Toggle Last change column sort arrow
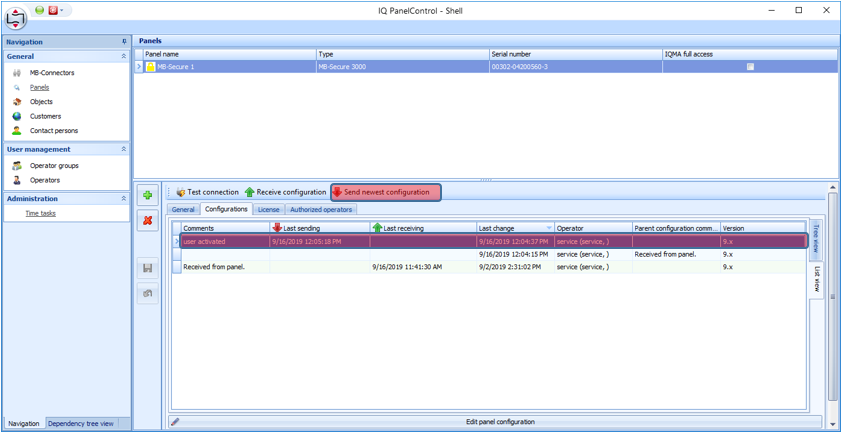Viewport: 843px width, 434px height. click(x=549, y=228)
